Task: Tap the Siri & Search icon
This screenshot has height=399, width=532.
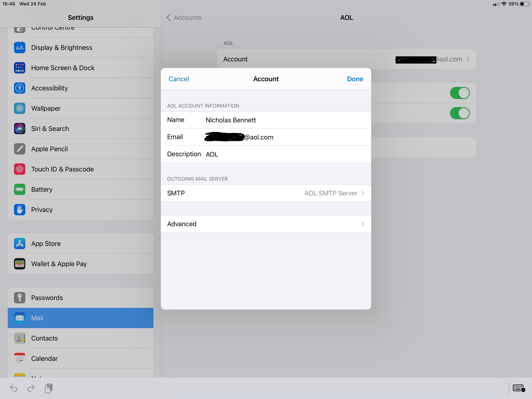Action: coord(19,129)
